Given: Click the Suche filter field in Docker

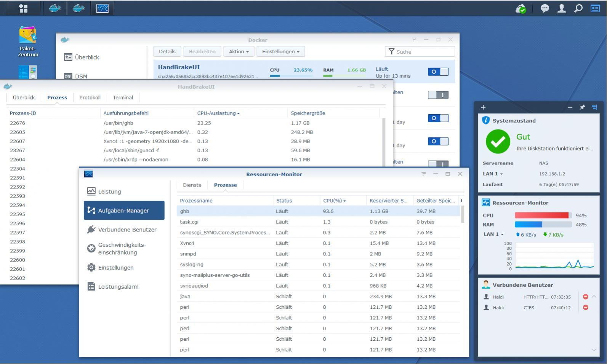Looking at the screenshot, I should (x=420, y=51).
